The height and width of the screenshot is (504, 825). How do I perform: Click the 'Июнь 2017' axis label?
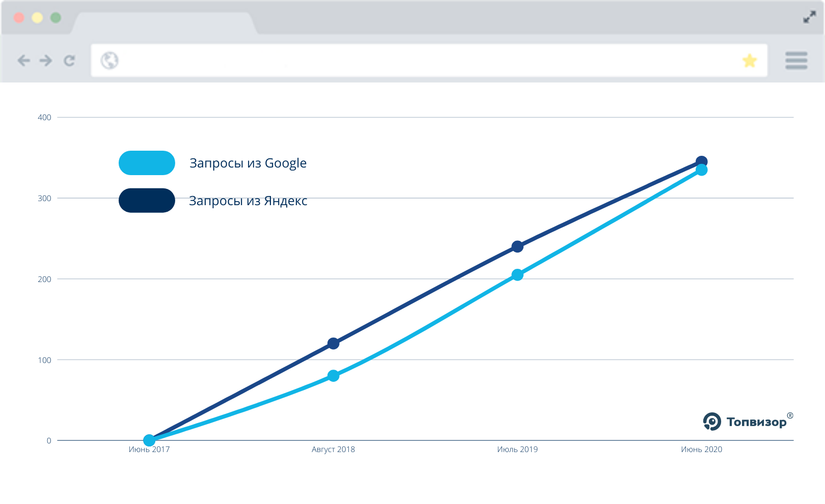click(x=149, y=450)
